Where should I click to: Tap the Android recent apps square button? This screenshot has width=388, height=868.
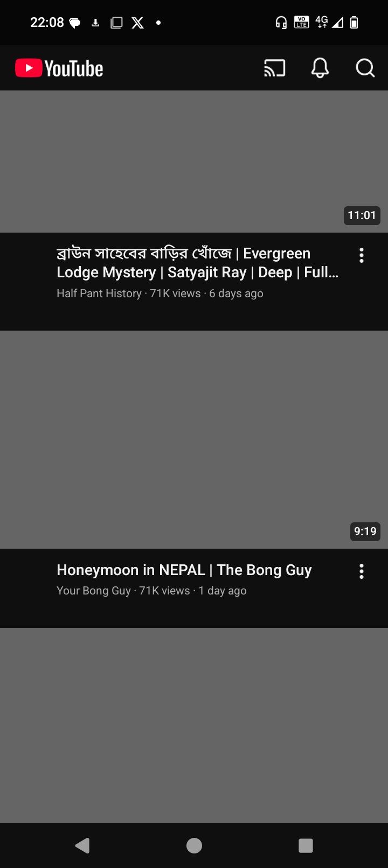tap(306, 845)
